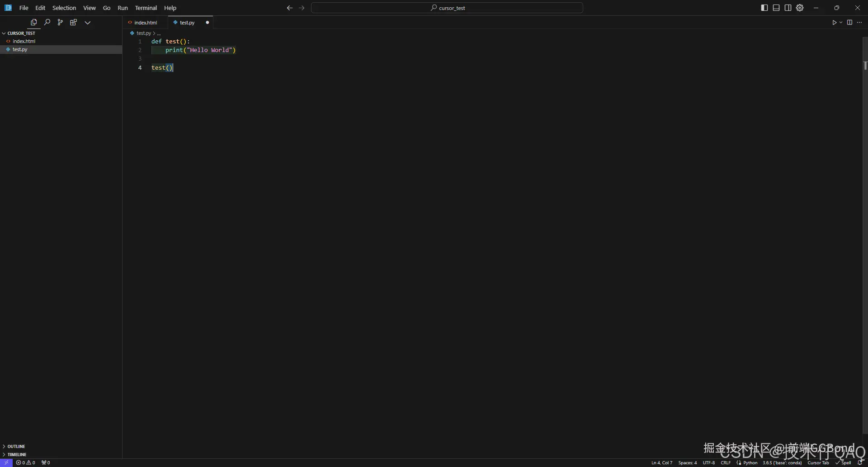The image size is (868, 467).
Task: Open the Selection menu
Action: tap(64, 8)
